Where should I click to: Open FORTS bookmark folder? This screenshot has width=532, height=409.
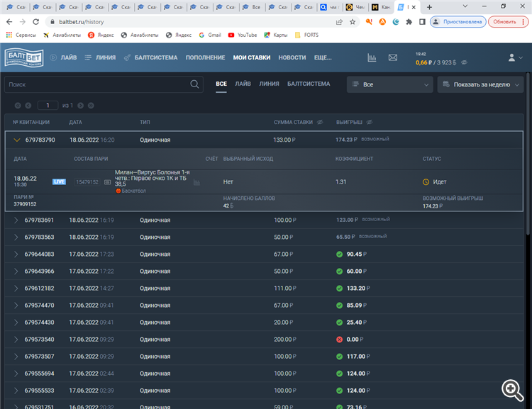pyautogui.click(x=306, y=35)
